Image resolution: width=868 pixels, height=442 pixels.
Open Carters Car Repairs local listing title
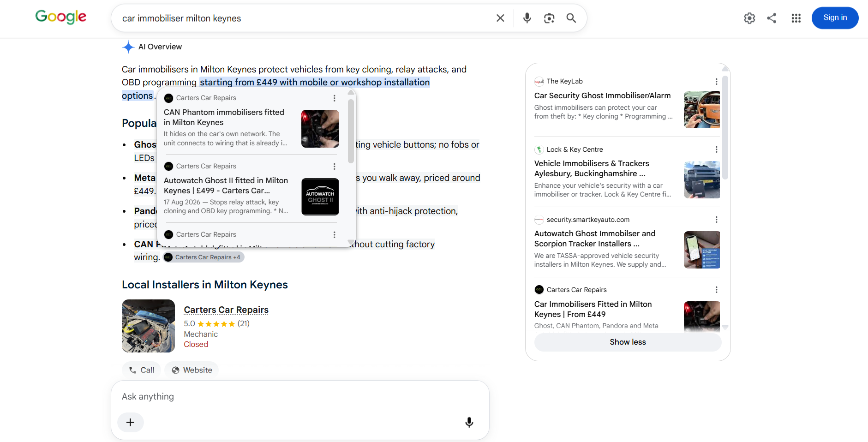(226, 310)
